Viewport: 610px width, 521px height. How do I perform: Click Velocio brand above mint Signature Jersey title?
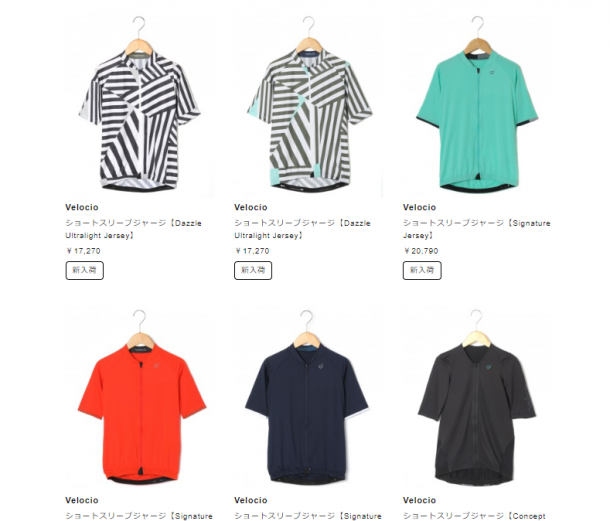click(419, 207)
